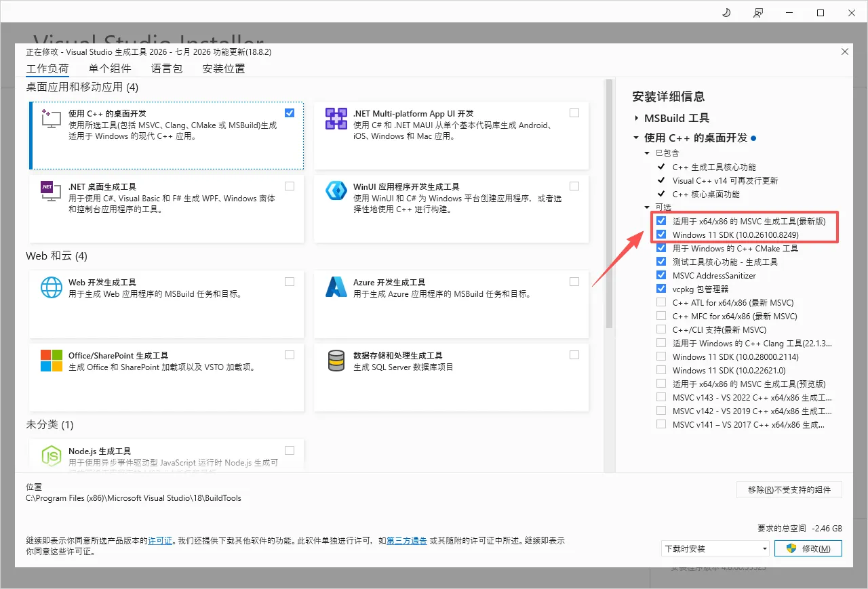Image resolution: width=868 pixels, height=589 pixels.
Task: Disable 用于 Windows 的 C++ CMake 工具
Action: click(x=661, y=249)
